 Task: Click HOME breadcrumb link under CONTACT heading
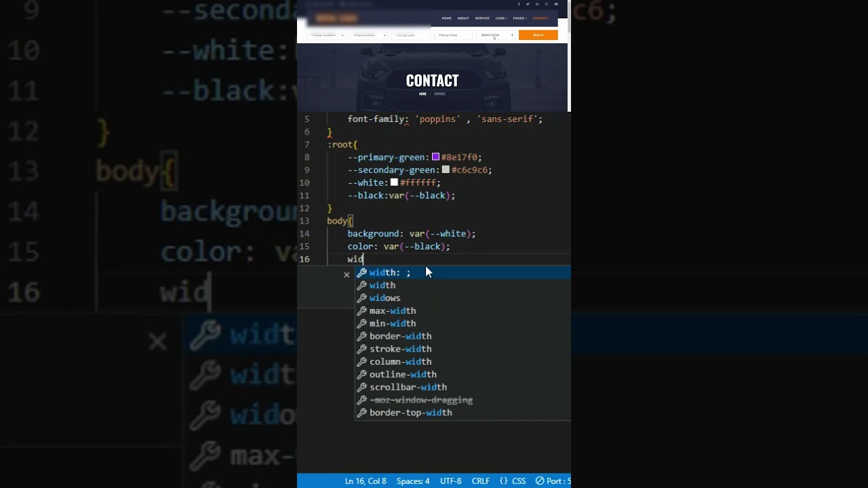pos(422,94)
